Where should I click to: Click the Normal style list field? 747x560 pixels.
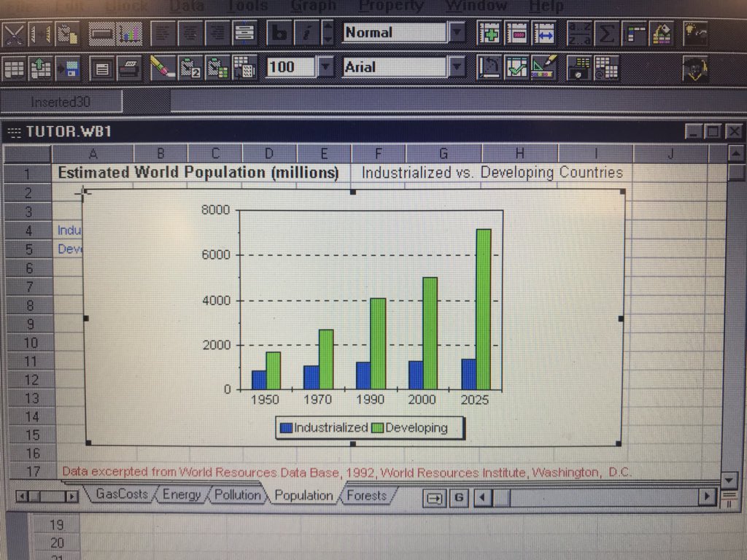pyautogui.click(x=395, y=32)
